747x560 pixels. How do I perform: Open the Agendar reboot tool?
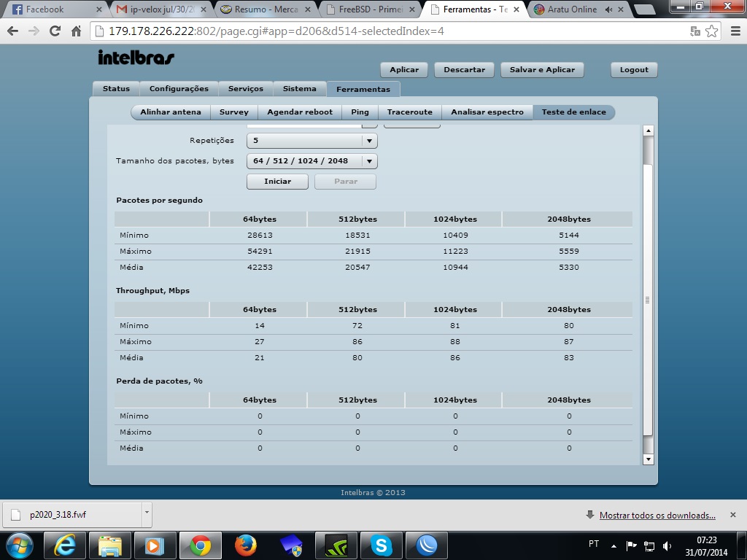(300, 112)
